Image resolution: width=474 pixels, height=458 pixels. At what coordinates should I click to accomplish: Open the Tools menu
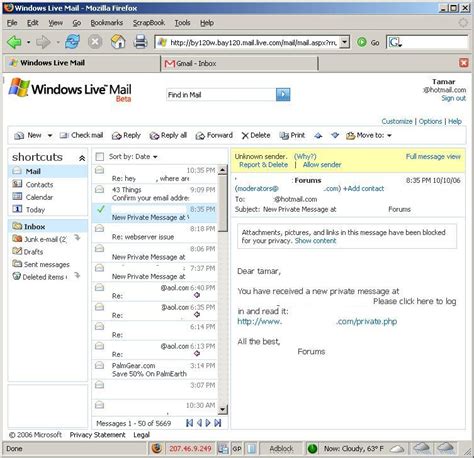(x=182, y=23)
